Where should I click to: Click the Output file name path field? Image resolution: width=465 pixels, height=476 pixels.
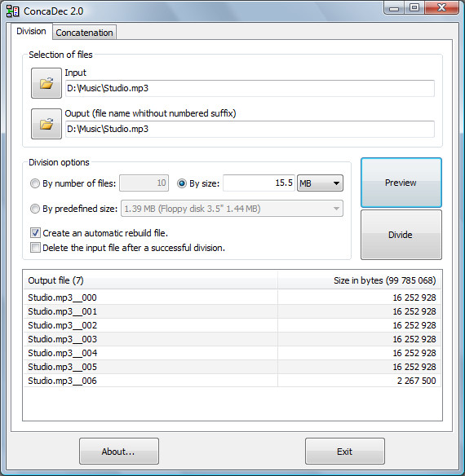tap(250, 129)
